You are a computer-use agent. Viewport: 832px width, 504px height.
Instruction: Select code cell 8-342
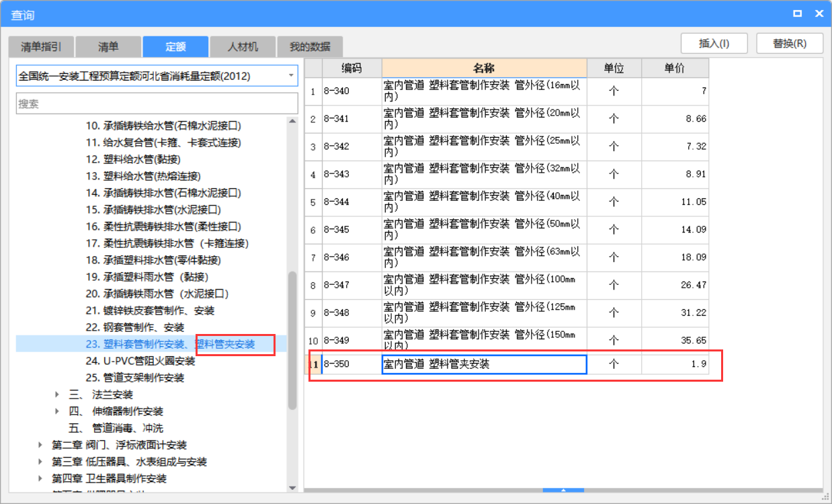pyautogui.click(x=351, y=146)
